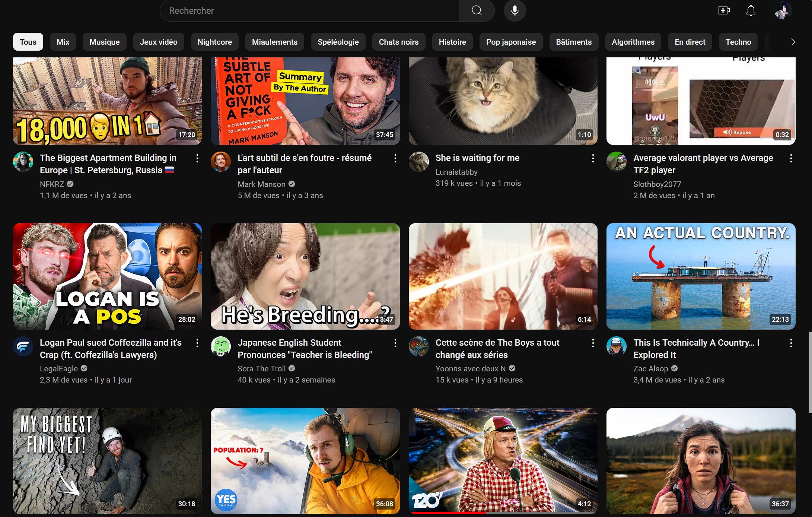Click the Rechercher search field

tap(309, 10)
